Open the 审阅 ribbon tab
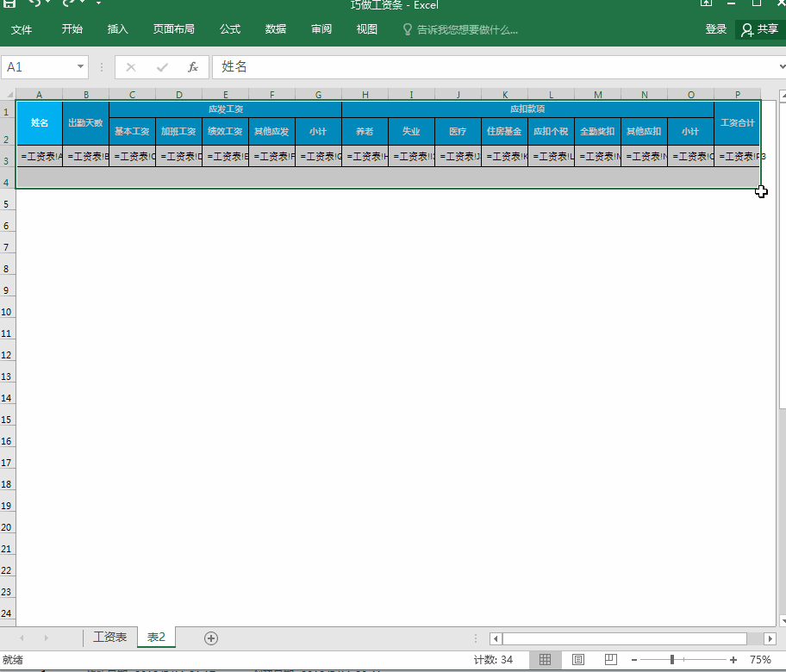Image resolution: width=786 pixels, height=672 pixels. pos(321,29)
